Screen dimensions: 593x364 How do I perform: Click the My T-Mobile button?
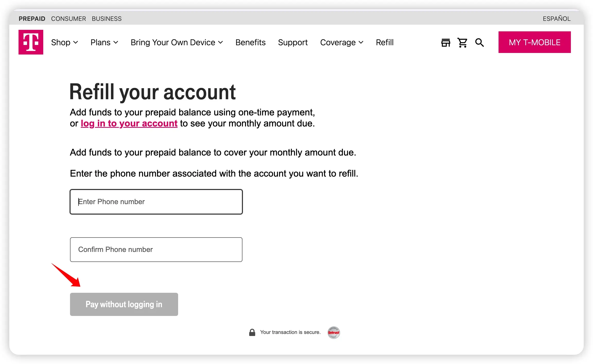pos(534,42)
